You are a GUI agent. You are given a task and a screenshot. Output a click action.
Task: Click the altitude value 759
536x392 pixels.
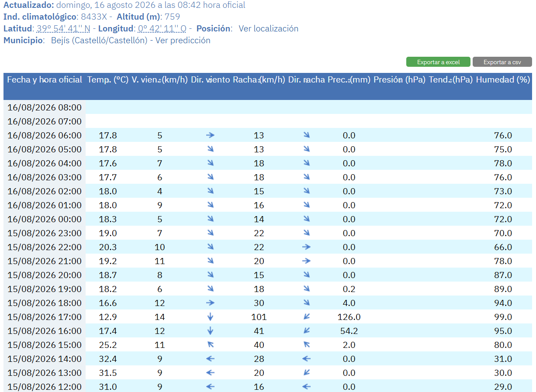click(172, 17)
